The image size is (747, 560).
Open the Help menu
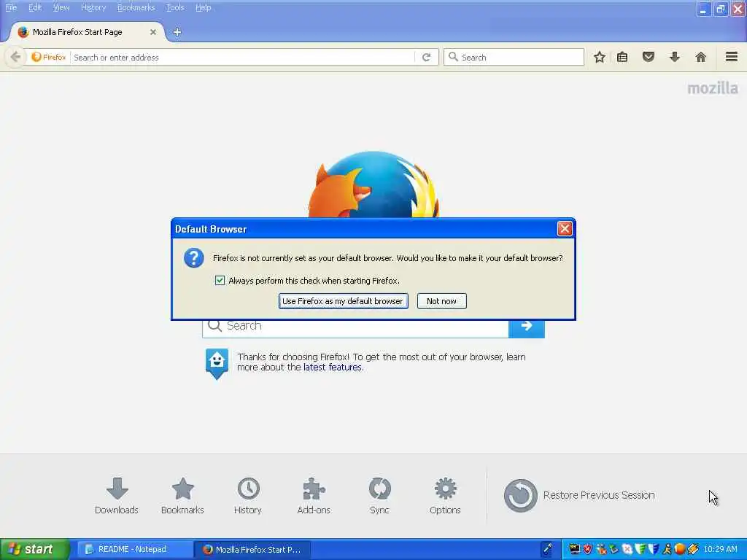(x=204, y=7)
